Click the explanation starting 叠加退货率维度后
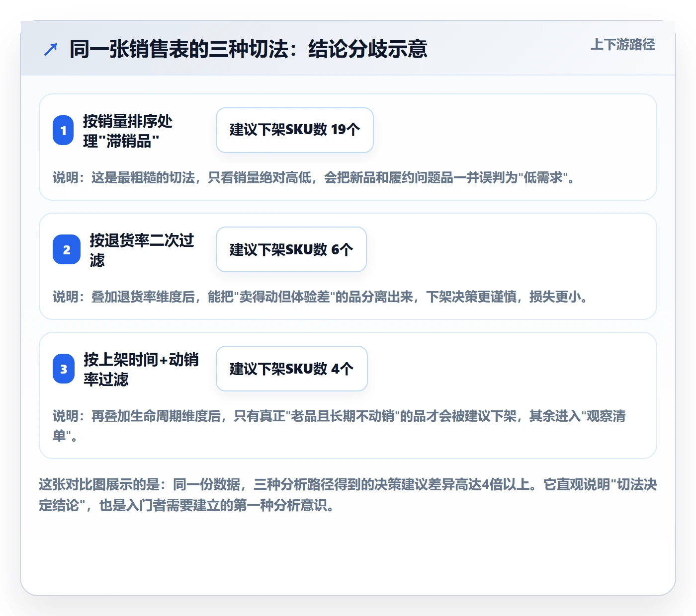696x616 pixels. pos(321,297)
